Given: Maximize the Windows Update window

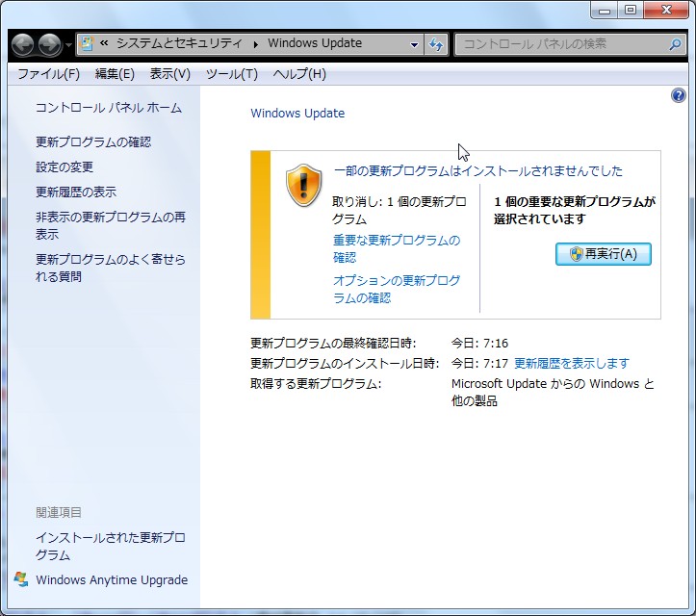Looking at the screenshot, I should [631, 11].
